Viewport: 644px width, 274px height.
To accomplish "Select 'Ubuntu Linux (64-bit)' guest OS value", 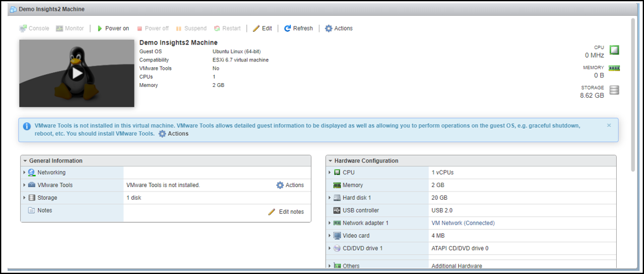I will [x=236, y=51].
